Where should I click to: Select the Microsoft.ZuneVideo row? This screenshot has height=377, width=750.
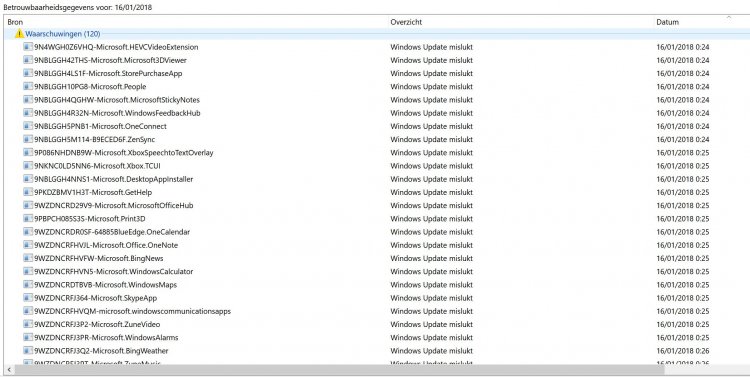tap(375, 324)
